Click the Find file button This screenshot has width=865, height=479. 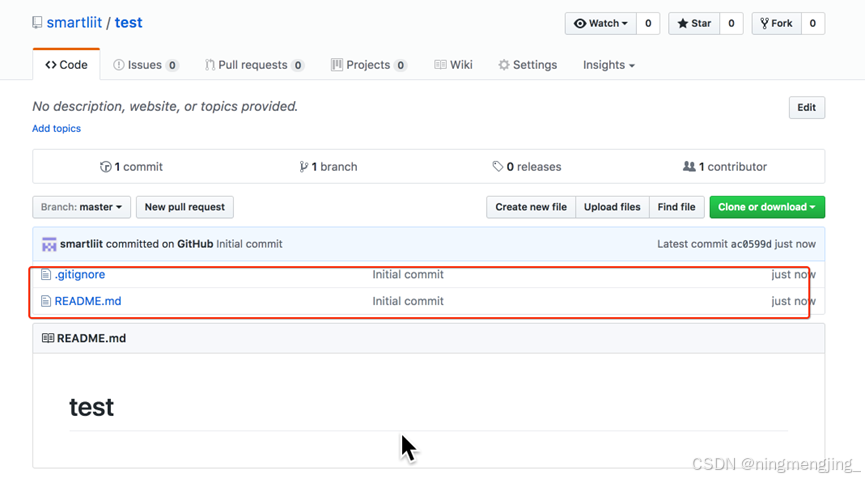[676, 207]
